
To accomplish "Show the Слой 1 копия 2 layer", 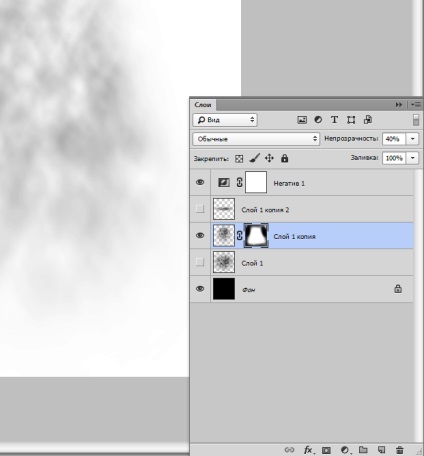I will [200, 209].
